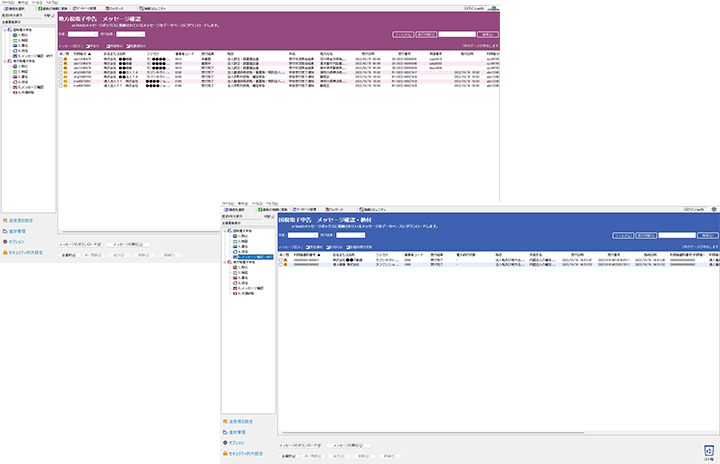Open the 受付結果 dropdown in the blue header

(x=352, y=236)
